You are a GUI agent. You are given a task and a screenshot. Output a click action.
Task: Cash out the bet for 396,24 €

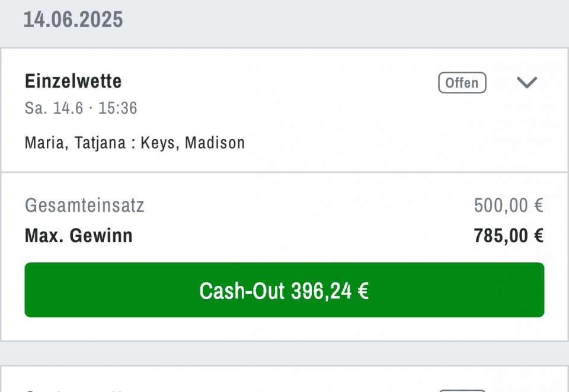(x=284, y=290)
